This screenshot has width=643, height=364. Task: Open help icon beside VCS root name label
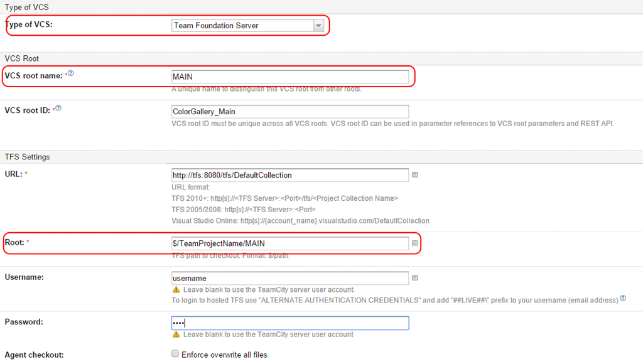click(x=71, y=74)
